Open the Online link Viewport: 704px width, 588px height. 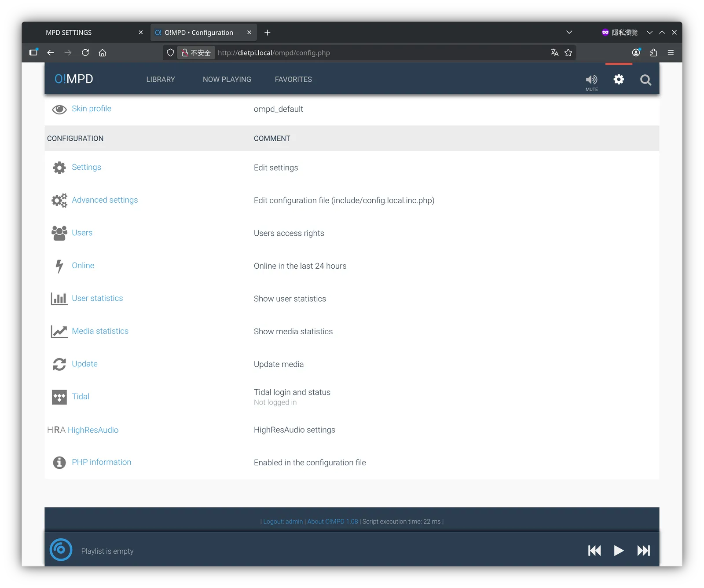(x=83, y=266)
